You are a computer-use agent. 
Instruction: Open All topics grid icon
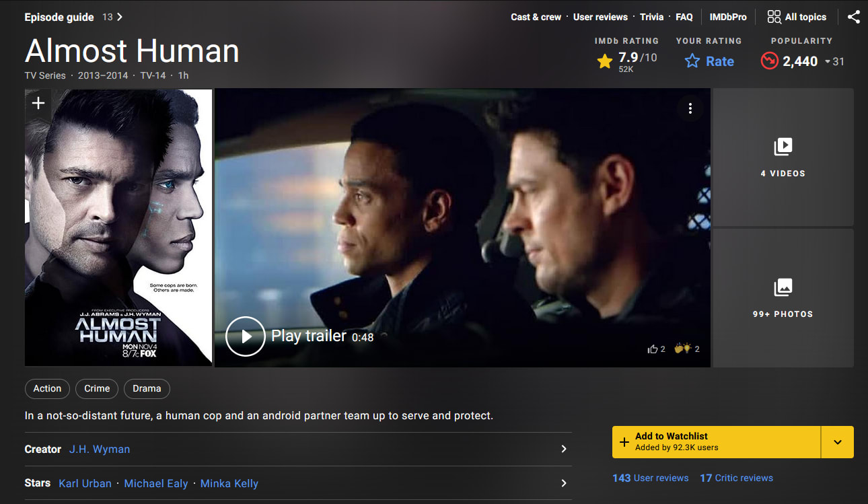(x=774, y=17)
